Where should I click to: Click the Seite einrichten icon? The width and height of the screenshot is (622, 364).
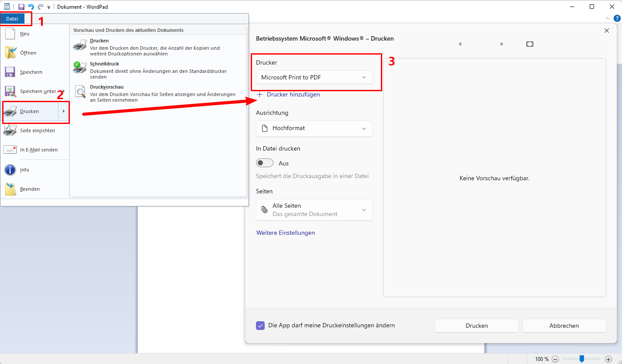[x=10, y=130]
